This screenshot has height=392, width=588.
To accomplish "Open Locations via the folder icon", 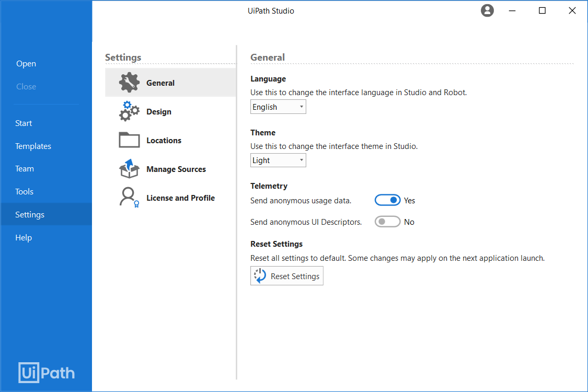I will 128,140.
